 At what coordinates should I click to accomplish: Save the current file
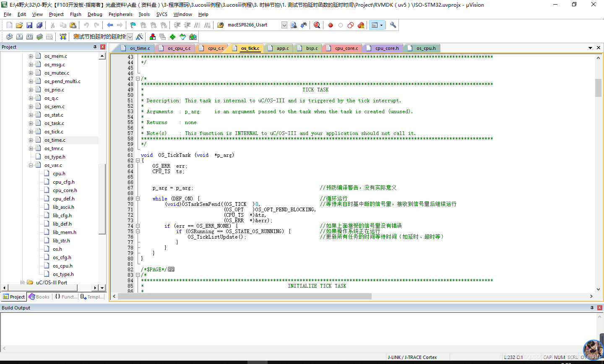(x=29, y=25)
